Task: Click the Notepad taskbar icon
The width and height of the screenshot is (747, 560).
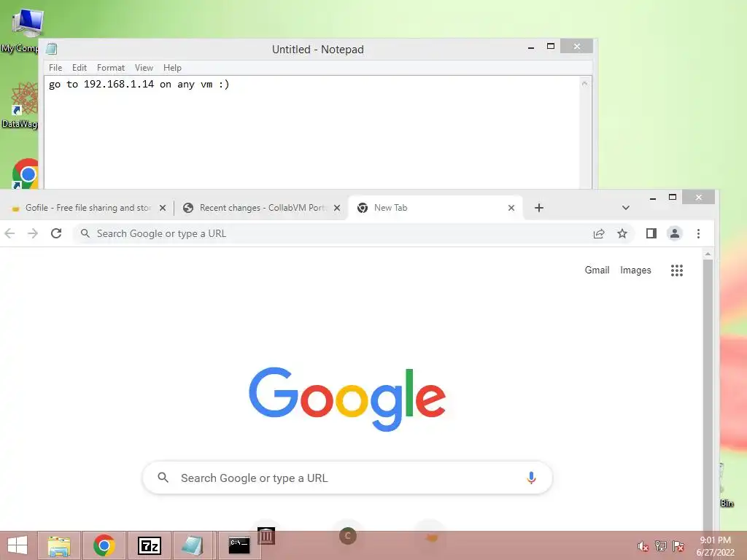Action: pos(193,545)
